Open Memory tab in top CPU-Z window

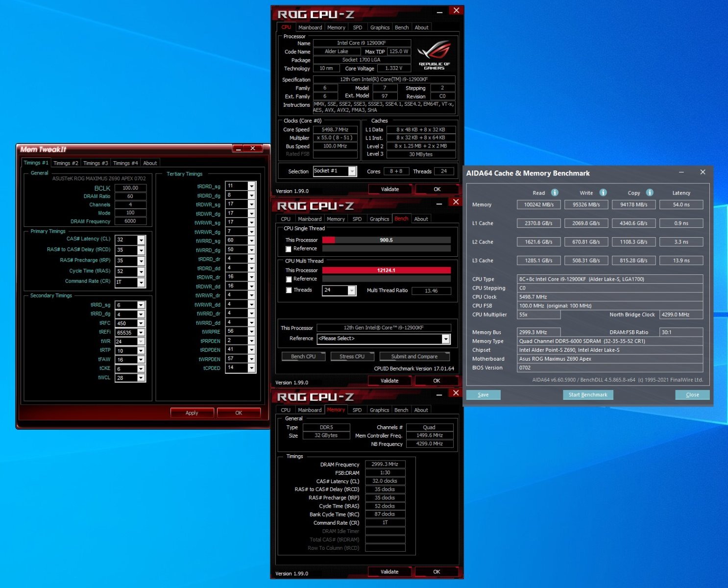pos(337,27)
